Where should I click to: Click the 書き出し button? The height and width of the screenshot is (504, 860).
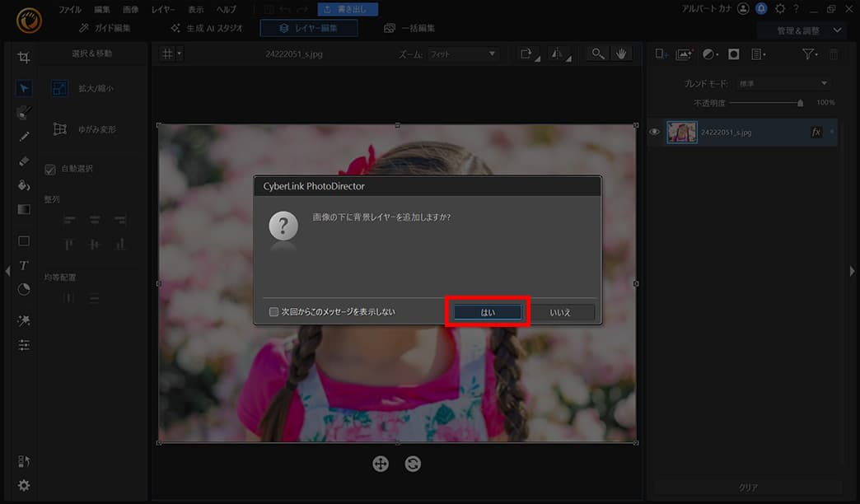coord(348,9)
